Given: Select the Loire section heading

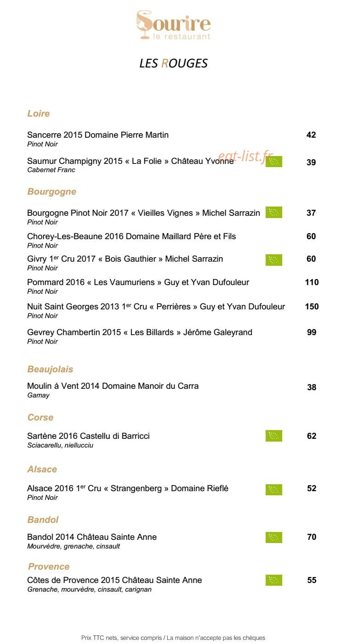Looking at the screenshot, I should [x=39, y=113].
